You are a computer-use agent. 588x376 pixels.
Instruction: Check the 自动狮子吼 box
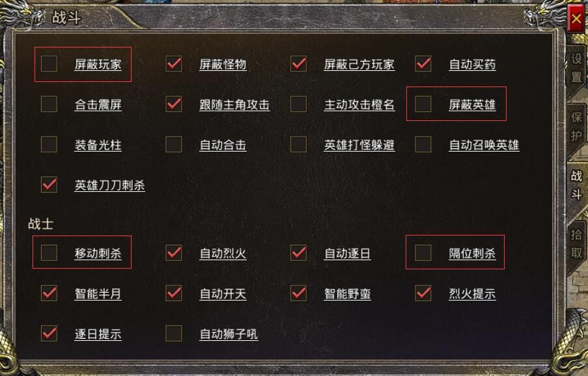tap(174, 334)
